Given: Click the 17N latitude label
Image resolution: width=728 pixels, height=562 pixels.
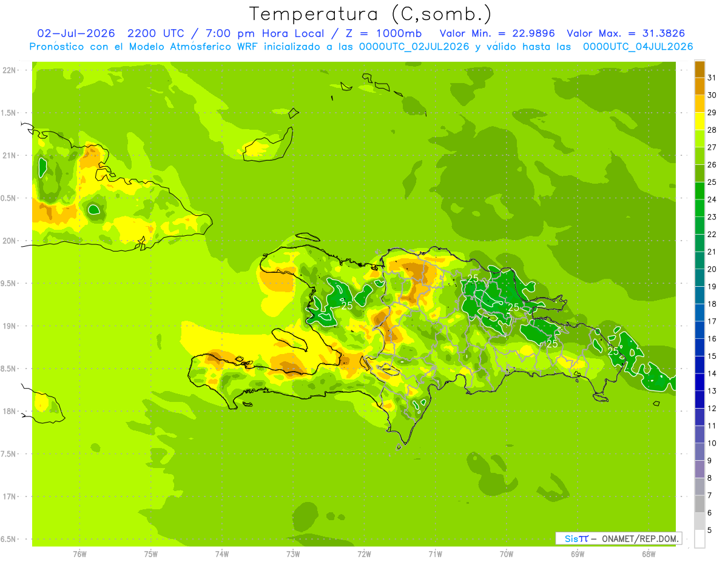Looking at the screenshot, I should coord(8,497).
